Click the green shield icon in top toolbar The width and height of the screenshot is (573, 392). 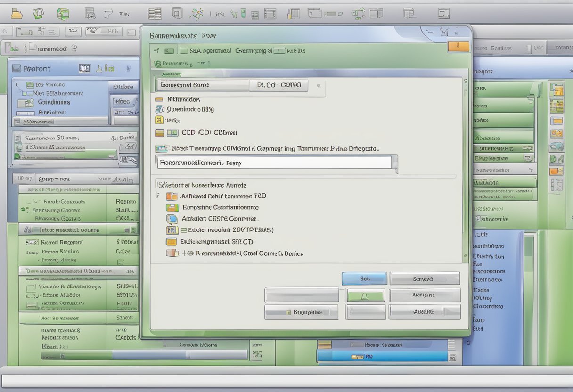39,14
